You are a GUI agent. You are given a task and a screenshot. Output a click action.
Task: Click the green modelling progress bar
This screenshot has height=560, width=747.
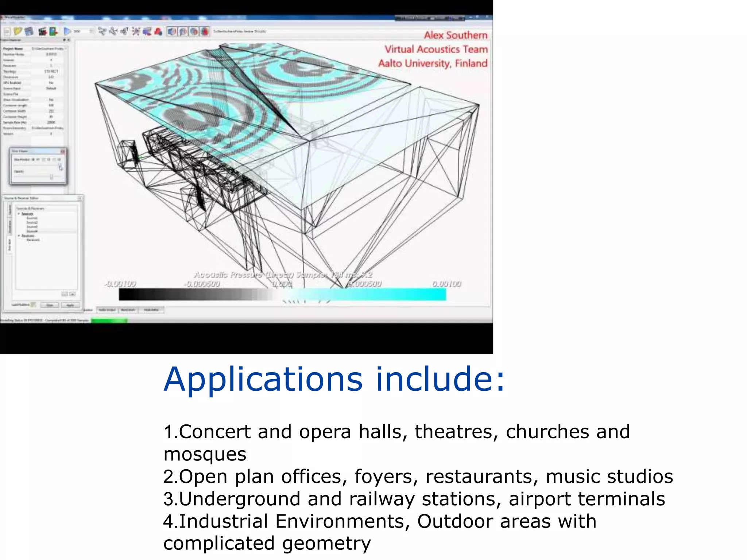pyautogui.click(x=109, y=320)
